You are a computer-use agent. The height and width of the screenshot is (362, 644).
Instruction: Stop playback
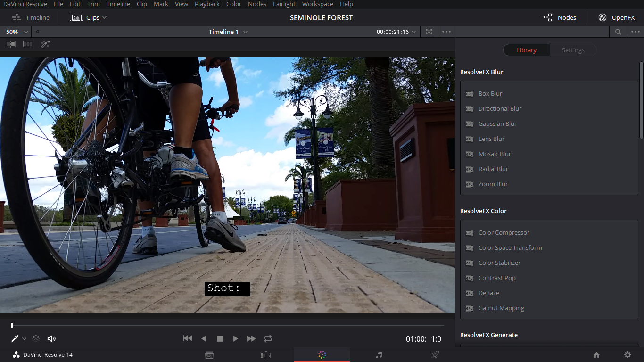tap(220, 338)
